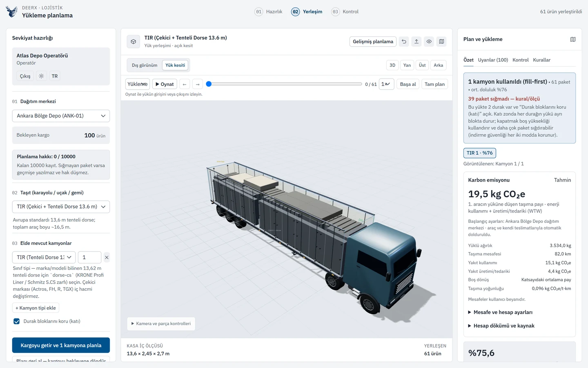Toggle Durak bloklarını koru checkbox
Viewport: 588px width, 368px height.
point(17,321)
